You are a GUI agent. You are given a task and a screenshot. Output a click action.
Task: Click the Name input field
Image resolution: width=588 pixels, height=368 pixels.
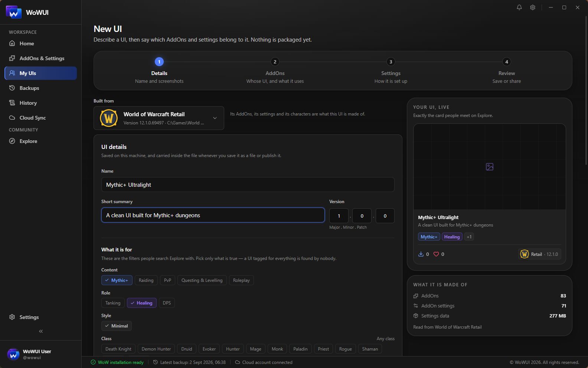248,185
